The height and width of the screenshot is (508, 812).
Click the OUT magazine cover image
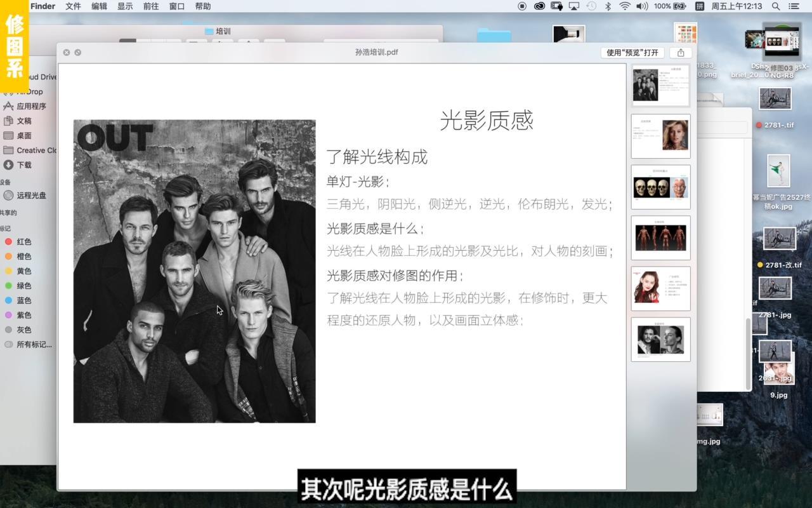pyautogui.click(x=194, y=271)
